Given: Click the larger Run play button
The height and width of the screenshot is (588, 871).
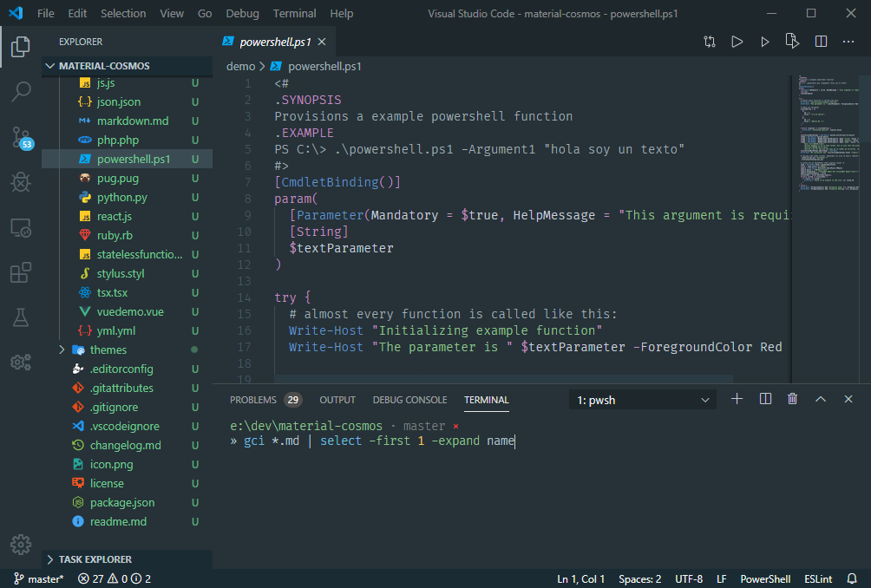Looking at the screenshot, I should pos(737,42).
